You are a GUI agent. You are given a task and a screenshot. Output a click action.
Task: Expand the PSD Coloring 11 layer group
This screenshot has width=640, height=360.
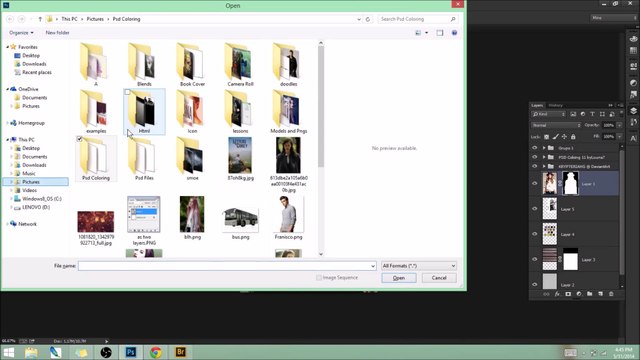(544, 157)
